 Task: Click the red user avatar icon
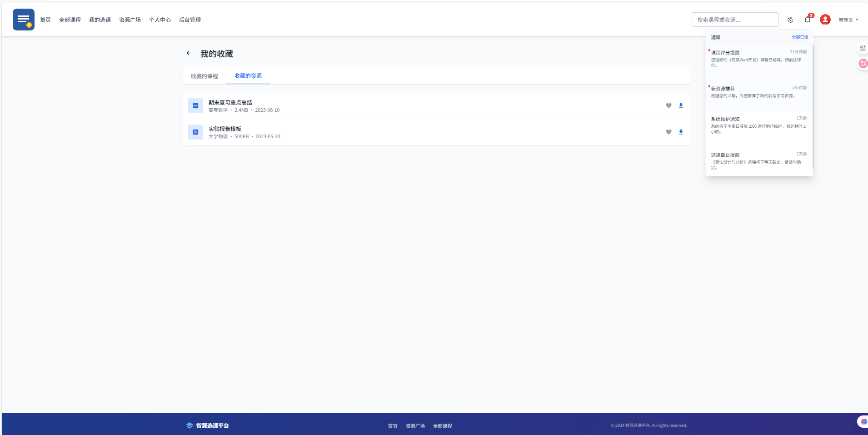(x=825, y=20)
